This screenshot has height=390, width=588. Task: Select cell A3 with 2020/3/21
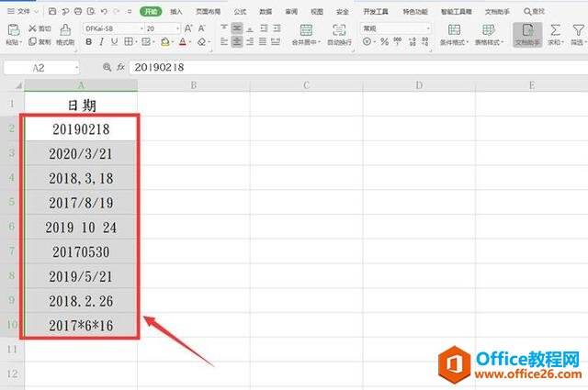pos(81,153)
